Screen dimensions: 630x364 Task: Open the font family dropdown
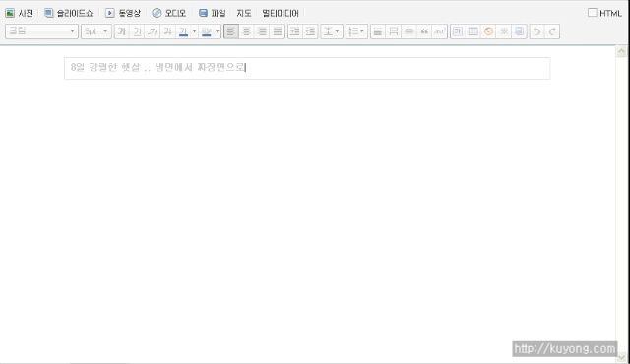[x=41, y=31]
